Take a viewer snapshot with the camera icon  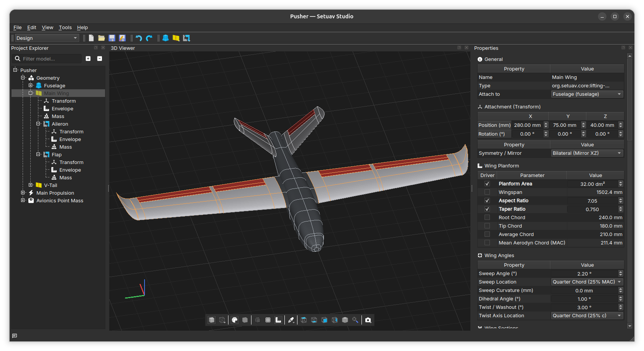[x=368, y=320]
